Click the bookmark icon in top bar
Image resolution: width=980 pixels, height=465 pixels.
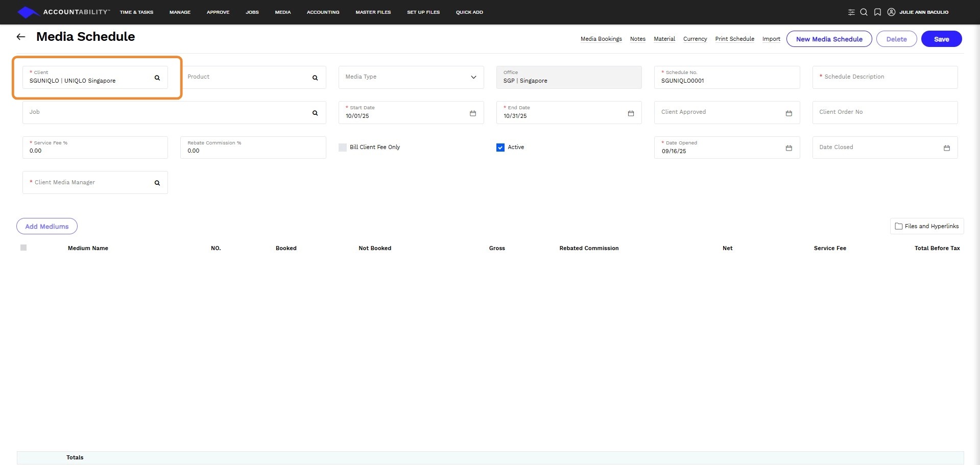tap(877, 12)
